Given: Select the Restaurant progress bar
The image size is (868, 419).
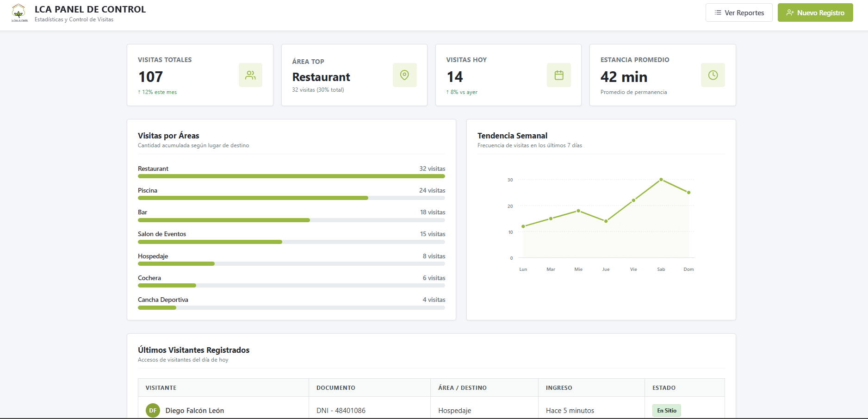Looking at the screenshot, I should click(x=291, y=176).
